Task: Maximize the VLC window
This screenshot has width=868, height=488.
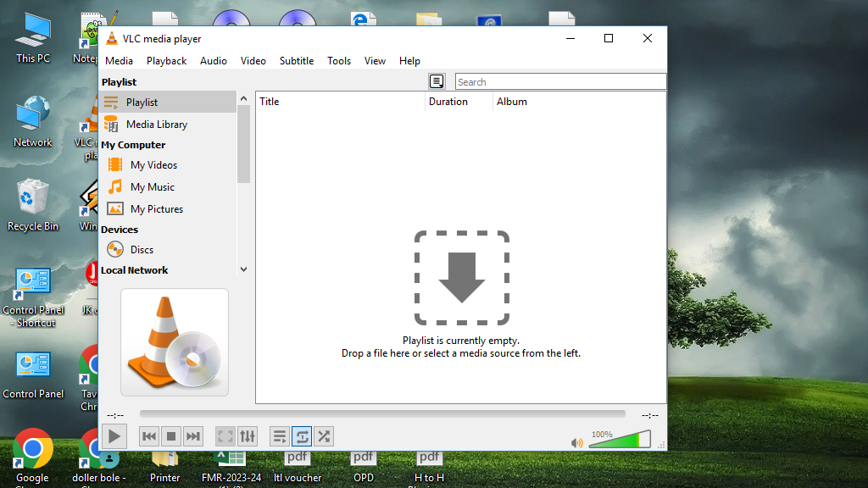Action: tap(609, 38)
